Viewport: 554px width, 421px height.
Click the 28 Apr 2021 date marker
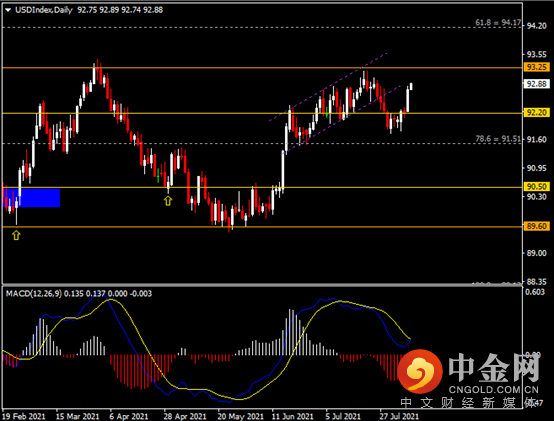(x=185, y=416)
